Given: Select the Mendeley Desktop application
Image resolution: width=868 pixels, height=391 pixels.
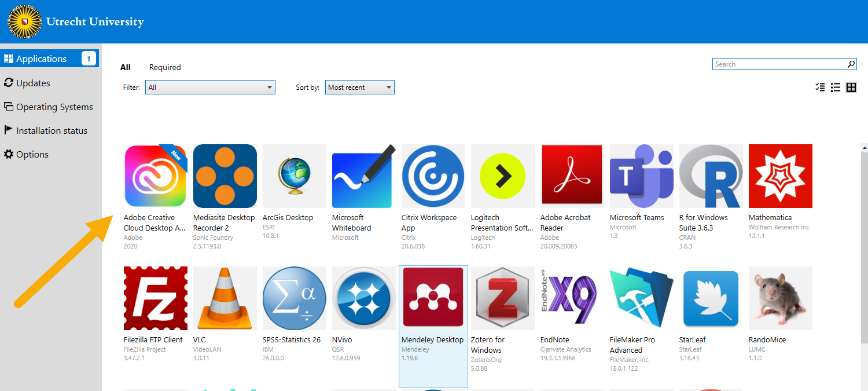Looking at the screenshot, I should coord(433,298).
